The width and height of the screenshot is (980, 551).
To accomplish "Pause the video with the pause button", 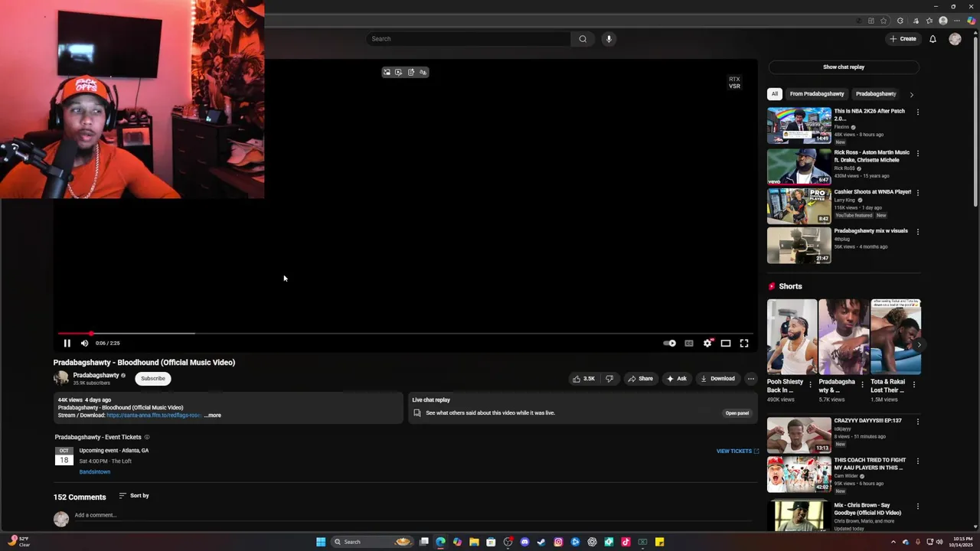I will tap(67, 343).
